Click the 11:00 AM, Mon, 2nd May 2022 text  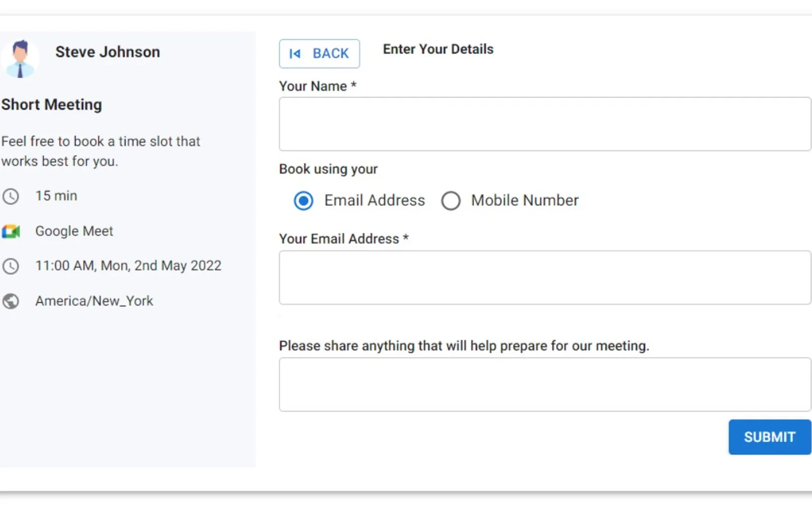(x=128, y=266)
